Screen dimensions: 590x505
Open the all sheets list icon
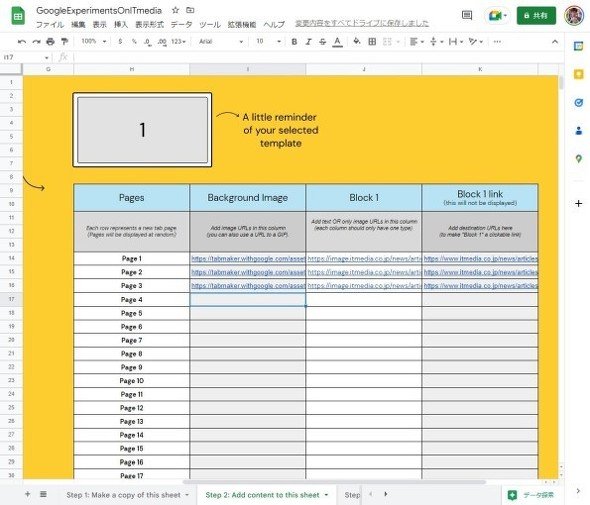pyautogui.click(x=43, y=494)
